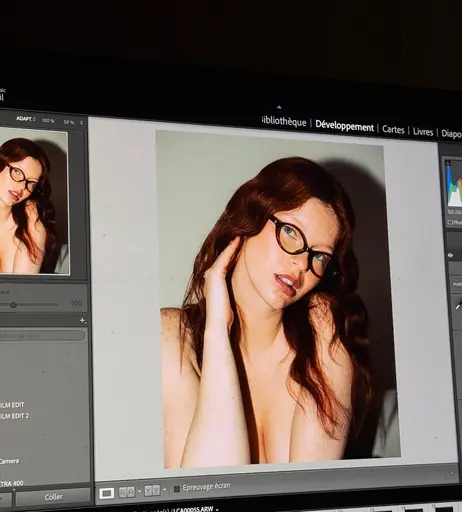Set navigator zoom to 50 %
Image resolution: width=462 pixels, height=512 pixels.
click(x=69, y=122)
